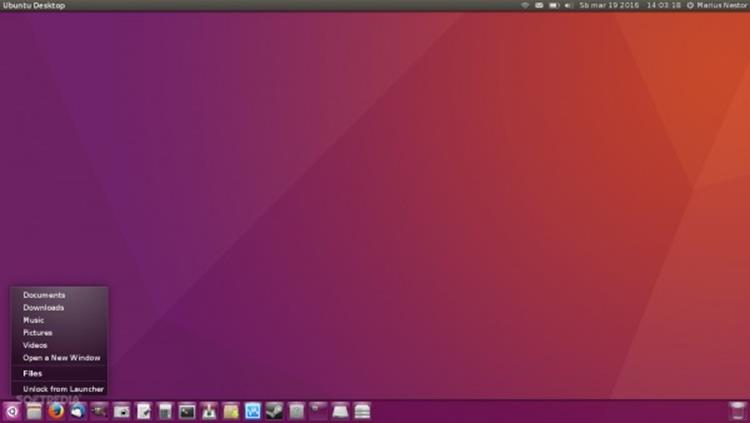
Task: Click the Files launcher icon
Action: pyautogui.click(x=34, y=411)
